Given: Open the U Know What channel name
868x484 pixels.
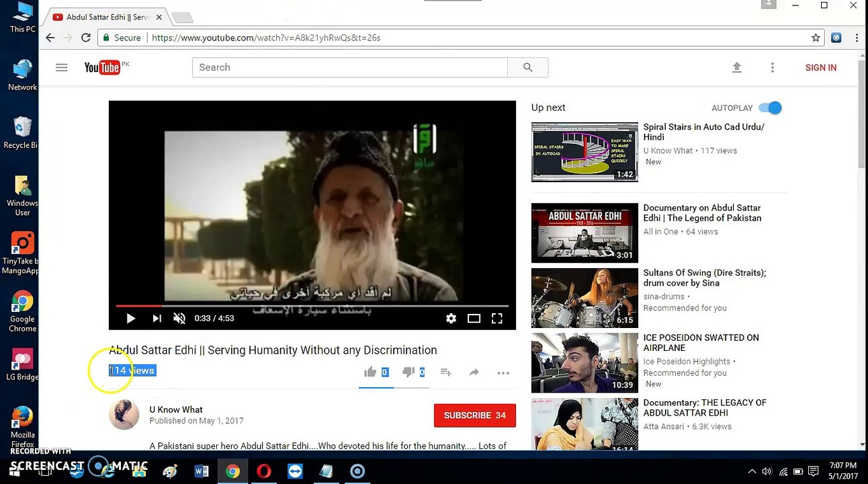Looking at the screenshot, I should click(176, 409).
